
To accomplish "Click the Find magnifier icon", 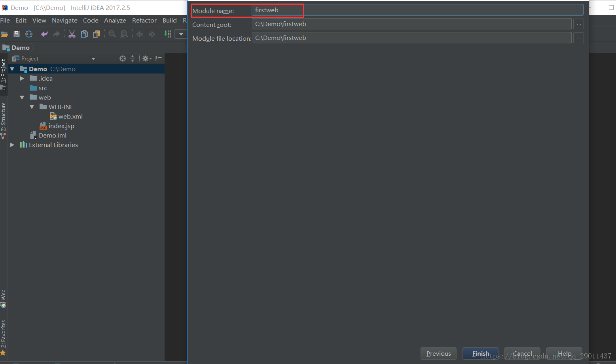I will coord(112,34).
